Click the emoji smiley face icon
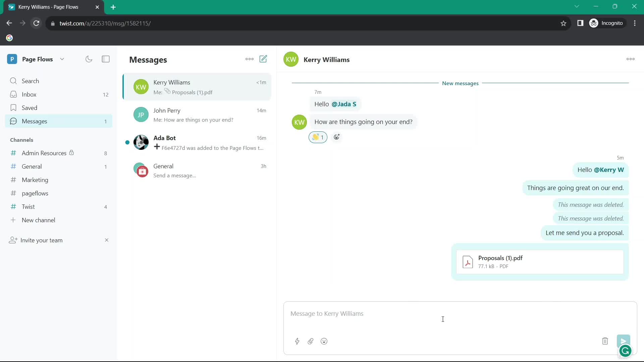The width and height of the screenshot is (644, 362). click(324, 341)
